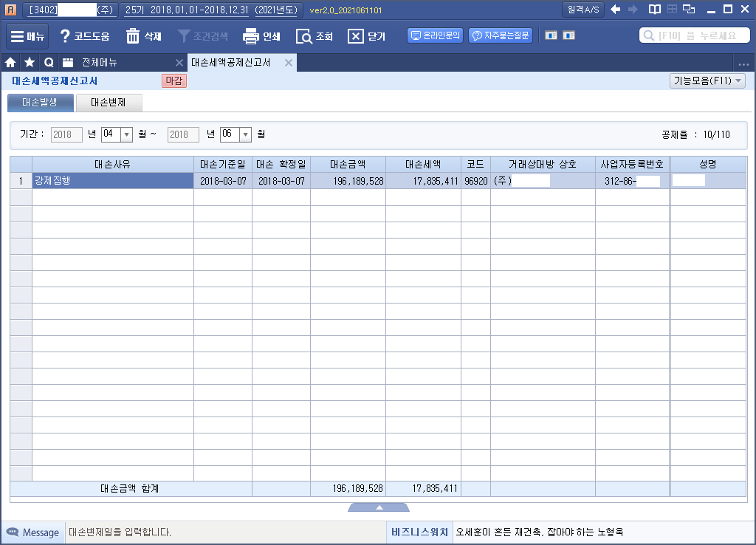Screen dimensions: 756x545
Task: Open the main 메뉴 hamburger menu
Action: [27, 36]
